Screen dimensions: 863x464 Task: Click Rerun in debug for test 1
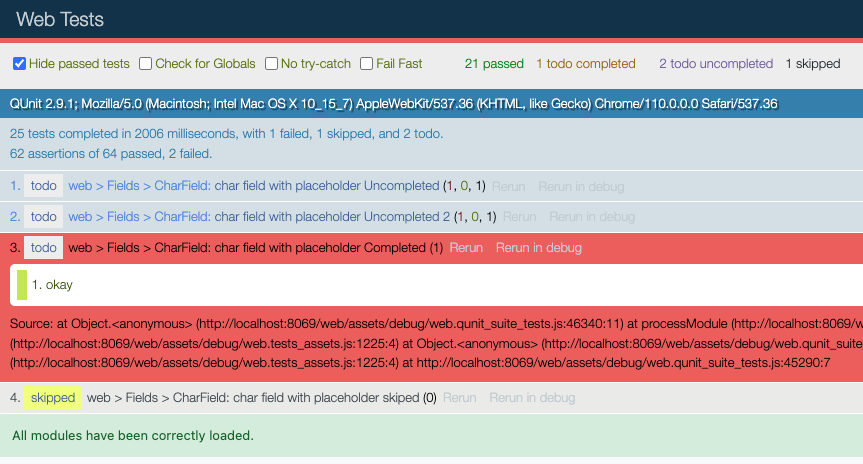click(581, 187)
